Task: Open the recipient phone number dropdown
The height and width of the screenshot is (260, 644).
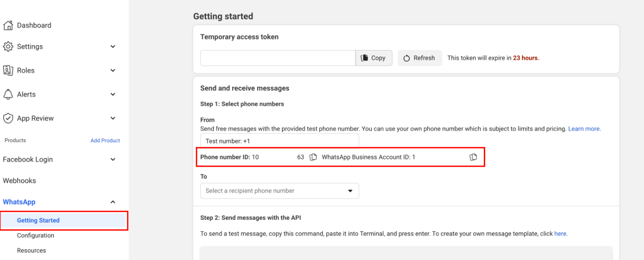Action: point(280,191)
